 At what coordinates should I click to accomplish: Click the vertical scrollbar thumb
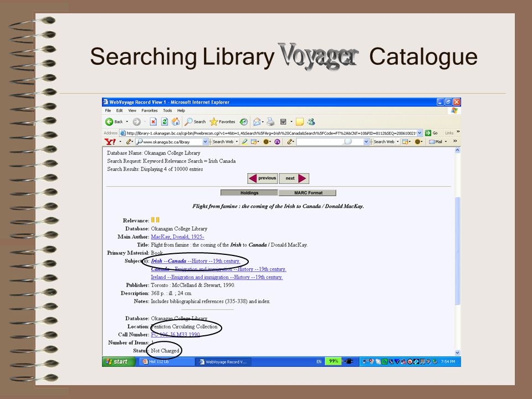pyautogui.click(x=457, y=251)
